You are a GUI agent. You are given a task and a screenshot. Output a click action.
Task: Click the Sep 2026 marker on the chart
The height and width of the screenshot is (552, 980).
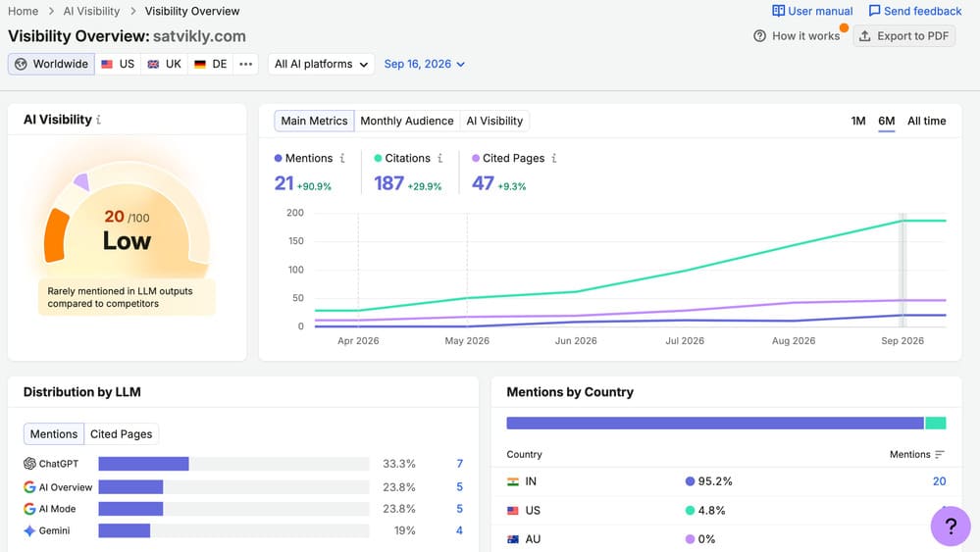pyautogui.click(x=903, y=270)
